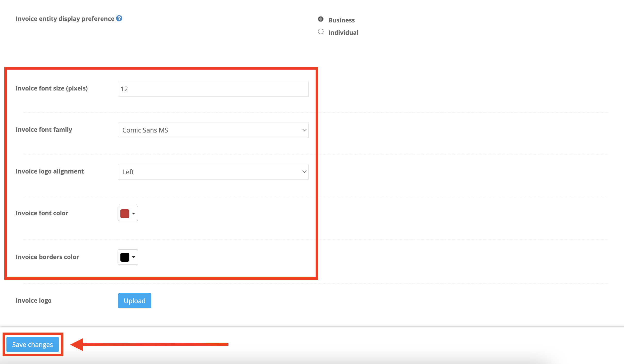Viewport: 624px width, 364px height.
Task: Click the Invoice font size input field
Action: click(213, 89)
